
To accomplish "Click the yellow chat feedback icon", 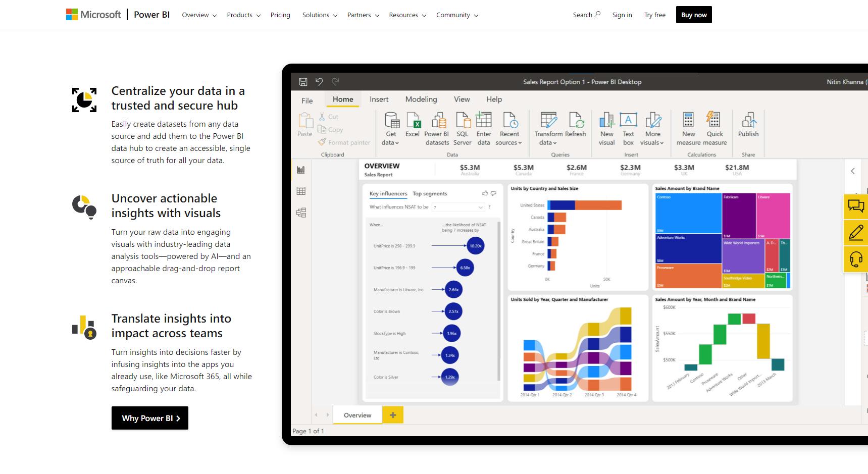I will tap(856, 206).
